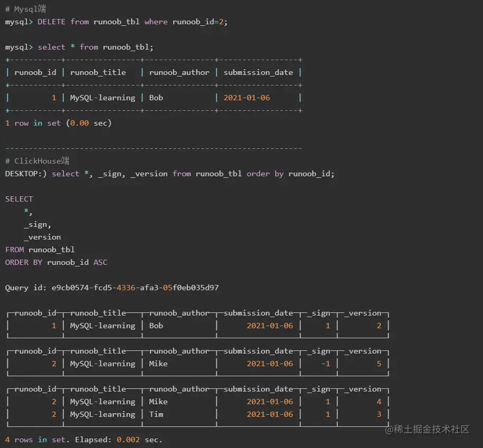Click 'runoob_id=2;' in the DELETE statement
This screenshot has height=448, width=483.
tap(200, 22)
